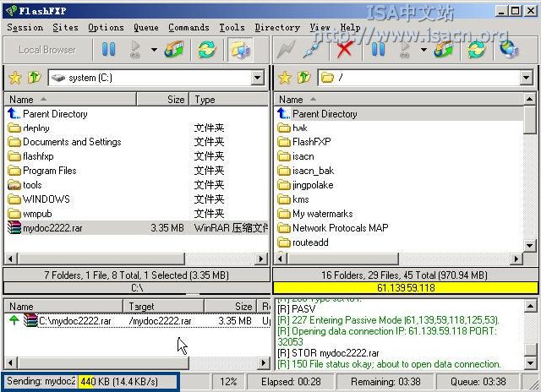Select the remote jingpolake folder
Viewport: 541px width, 392px height.
[x=305, y=185]
